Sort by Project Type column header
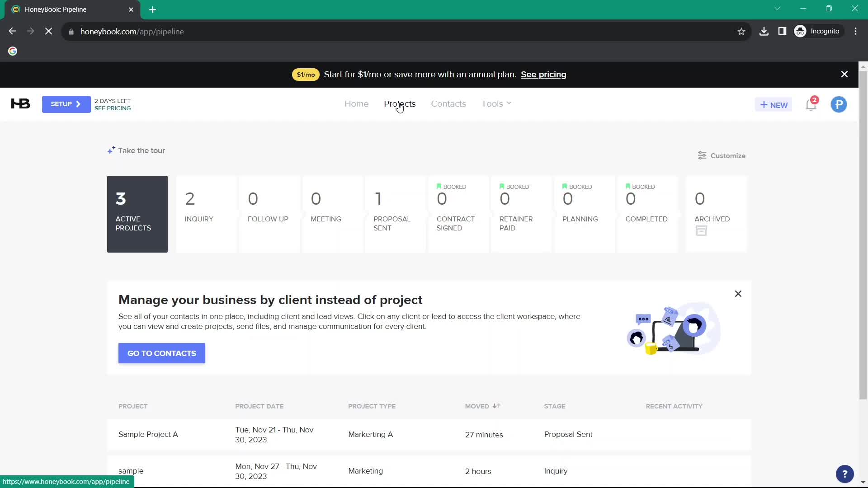Image resolution: width=868 pixels, height=488 pixels. coord(372,406)
